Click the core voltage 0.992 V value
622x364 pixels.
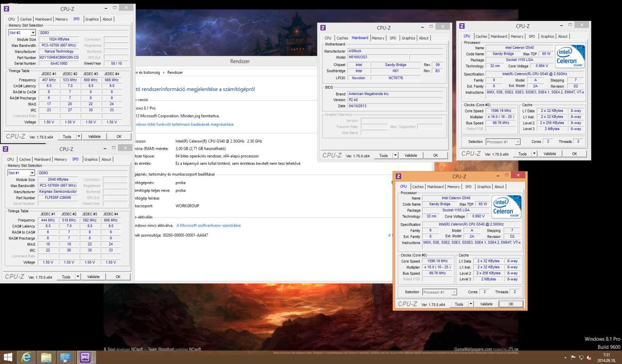pos(478,216)
